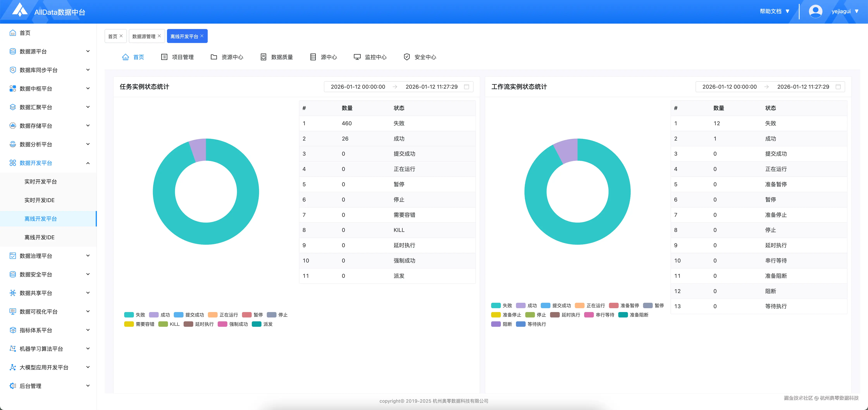Image resolution: width=868 pixels, height=410 pixels.
Task: Click the 资源中心 folder icon
Action: tap(214, 57)
